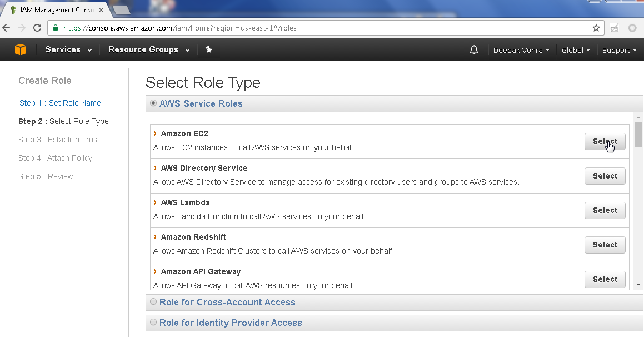Click the AWS console home cube icon
The width and height of the screenshot is (644, 337).
pyautogui.click(x=21, y=49)
